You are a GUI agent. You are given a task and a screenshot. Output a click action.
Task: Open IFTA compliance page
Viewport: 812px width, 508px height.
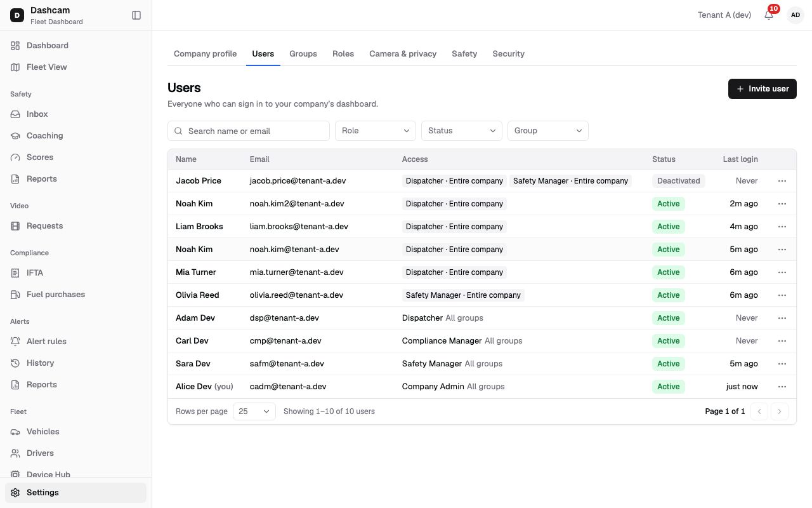75,273
